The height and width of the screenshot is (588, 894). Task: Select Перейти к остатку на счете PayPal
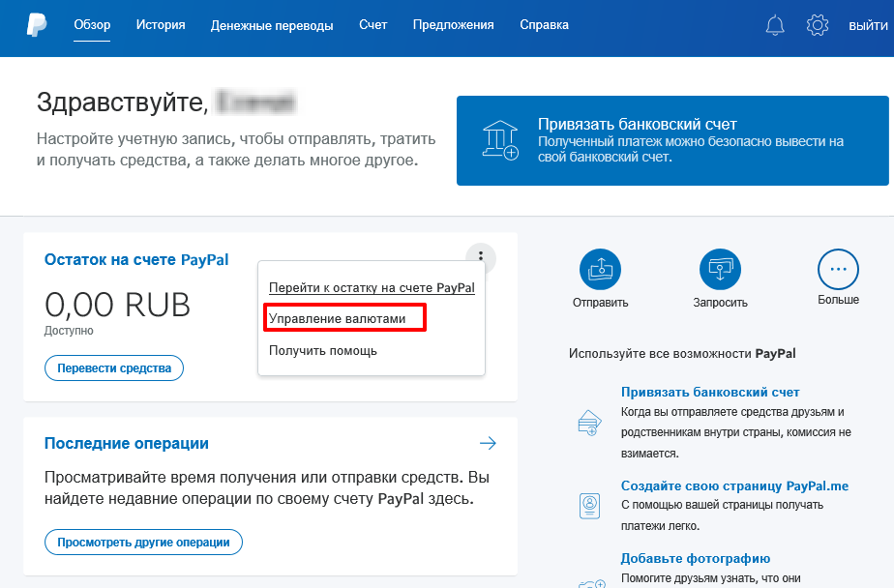[x=372, y=288]
